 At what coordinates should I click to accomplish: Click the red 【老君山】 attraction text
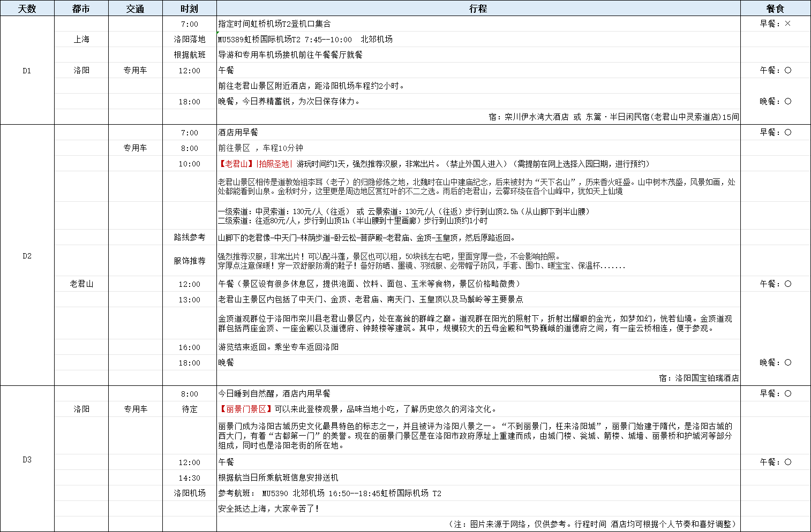coord(236,164)
